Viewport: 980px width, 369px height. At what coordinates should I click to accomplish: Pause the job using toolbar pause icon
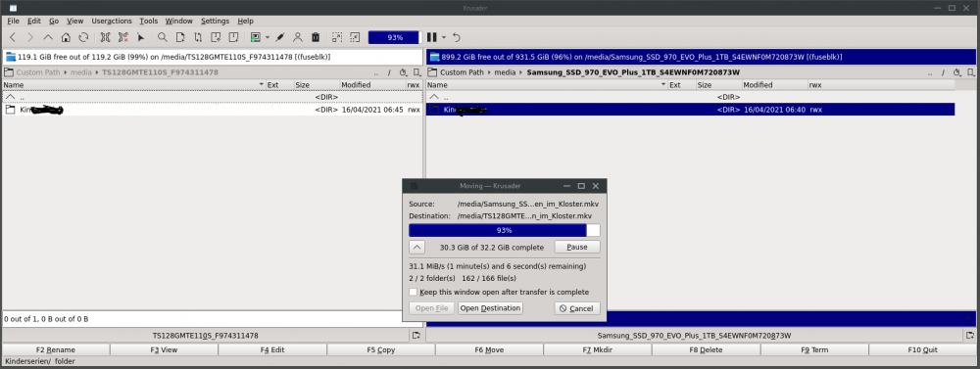(x=431, y=37)
